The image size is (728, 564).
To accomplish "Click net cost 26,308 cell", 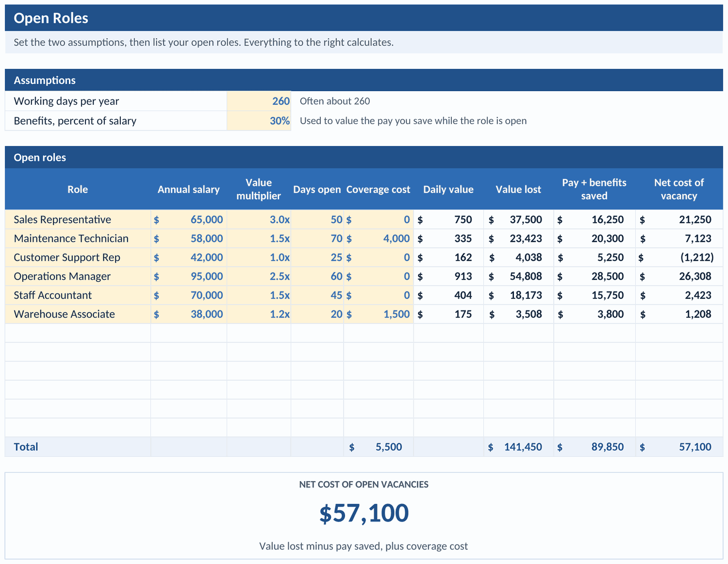I will pos(679,276).
